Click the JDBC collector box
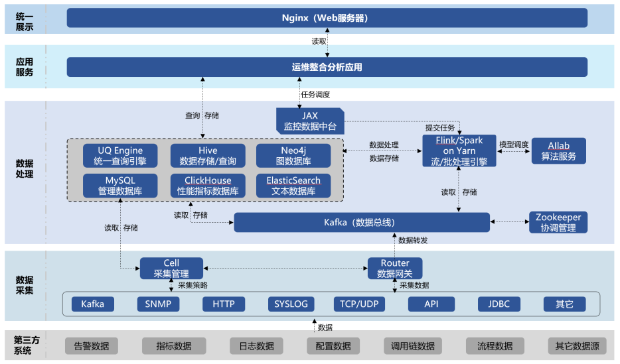This screenshot has width=620, height=364. tap(499, 304)
